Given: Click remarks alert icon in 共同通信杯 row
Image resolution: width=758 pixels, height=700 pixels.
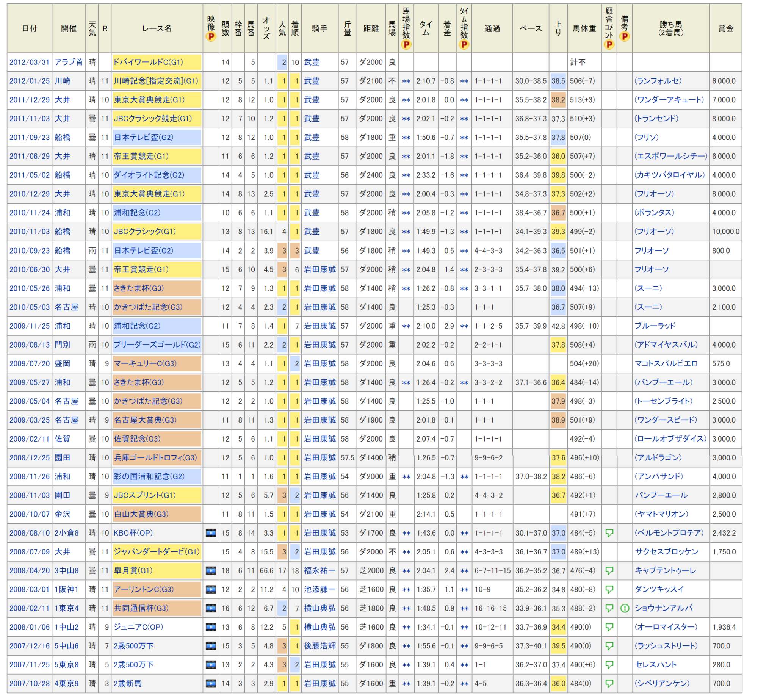Looking at the screenshot, I should 625,608.
